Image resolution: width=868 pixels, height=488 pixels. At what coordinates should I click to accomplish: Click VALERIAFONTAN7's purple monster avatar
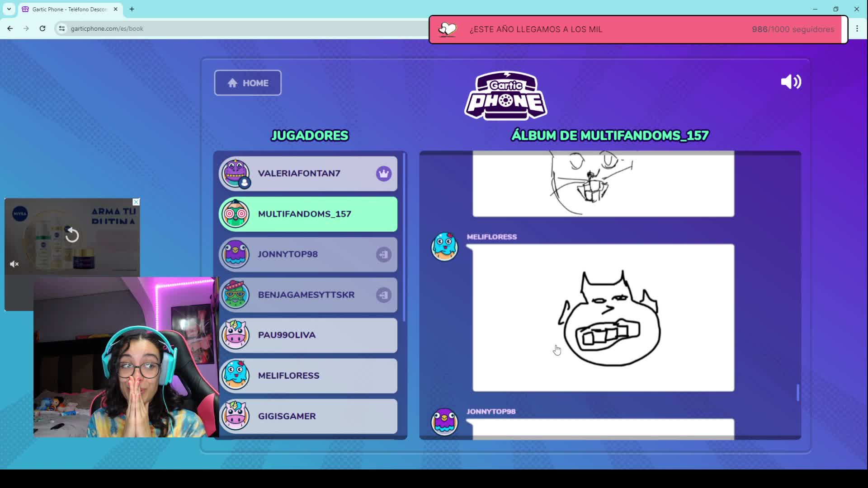235,173
